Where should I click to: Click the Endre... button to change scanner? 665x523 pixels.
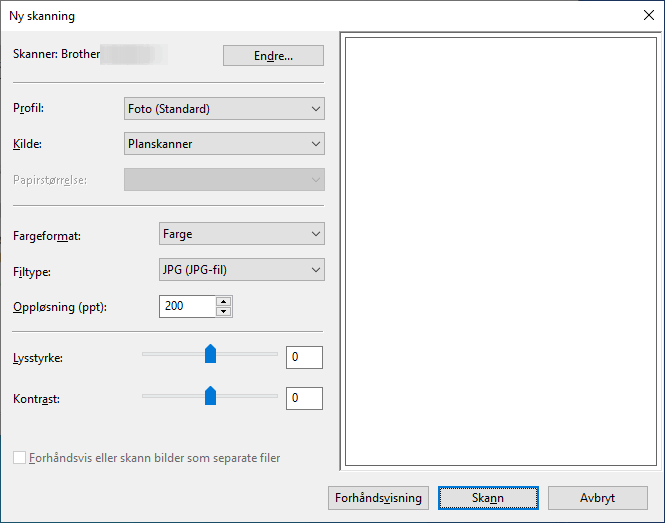click(x=272, y=56)
